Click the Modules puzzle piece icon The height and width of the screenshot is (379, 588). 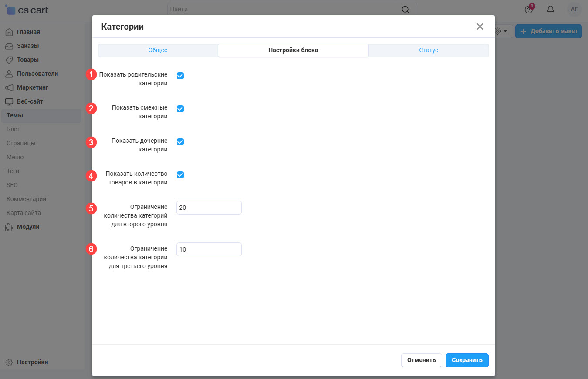tap(9, 227)
